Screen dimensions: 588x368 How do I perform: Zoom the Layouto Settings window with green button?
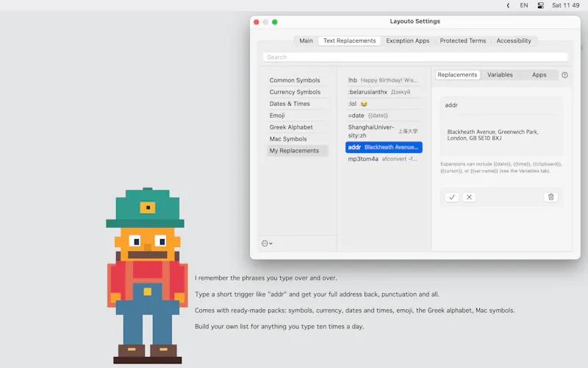coord(274,22)
